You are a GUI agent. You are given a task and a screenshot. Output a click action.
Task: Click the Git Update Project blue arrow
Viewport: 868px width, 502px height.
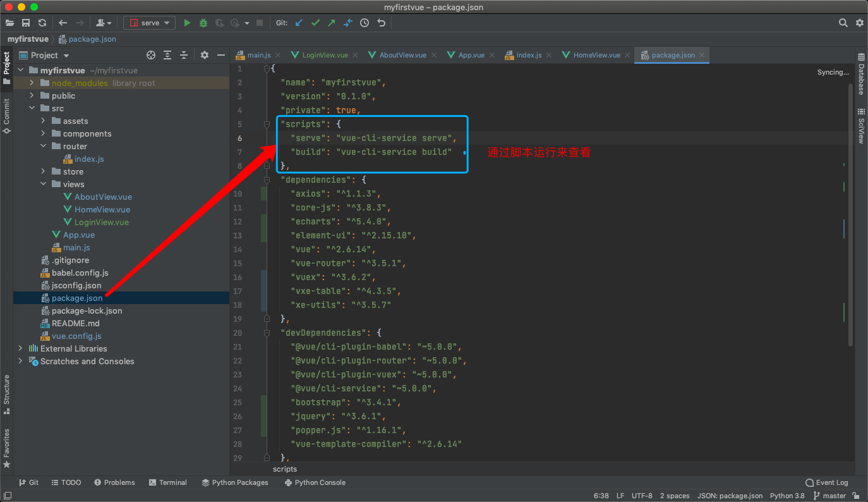pyautogui.click(x=299, y=23)
